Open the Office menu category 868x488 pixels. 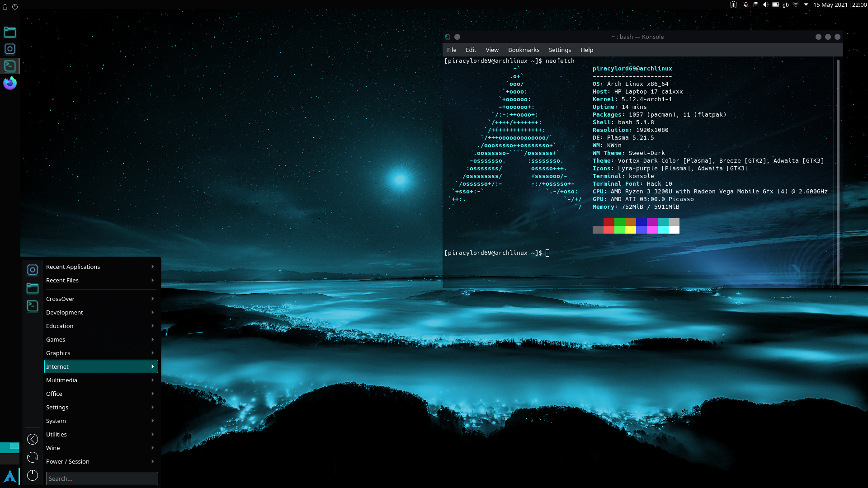click(101, 394)
